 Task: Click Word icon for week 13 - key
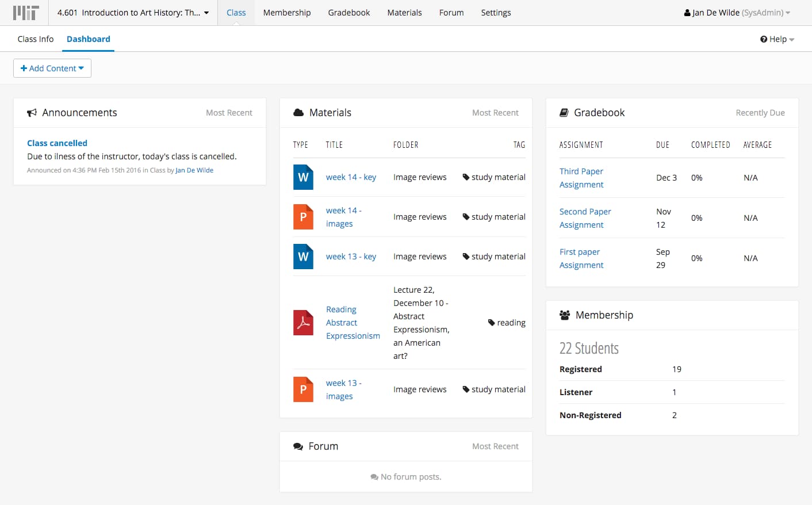pos(303,257)
